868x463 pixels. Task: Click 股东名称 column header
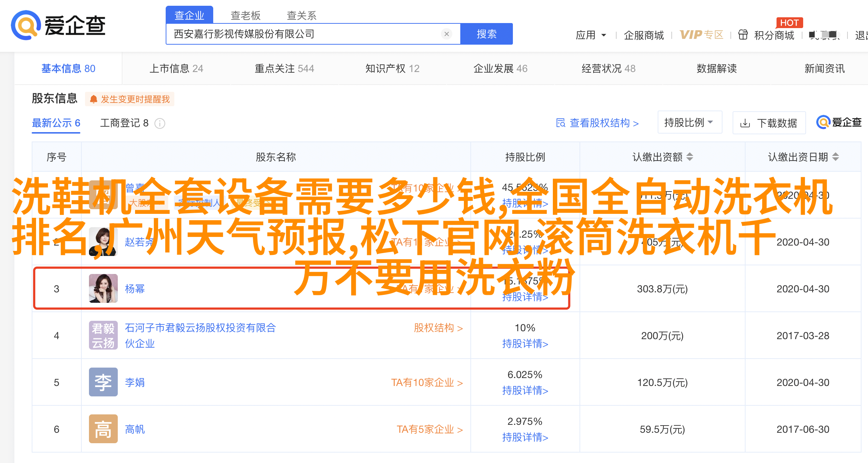coord(276,157)
